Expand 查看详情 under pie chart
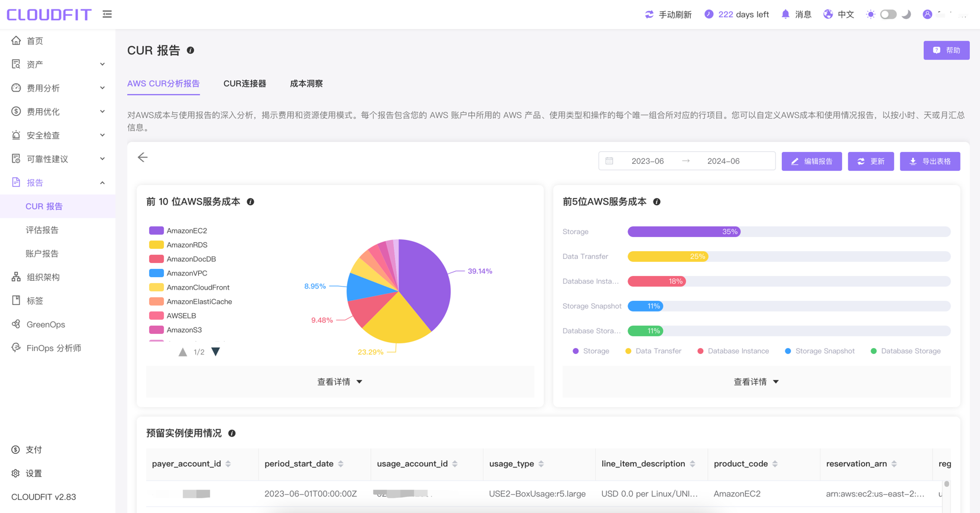Image resolution: width=980 pixels, height=513 pixels. click(x=340, y=382)
